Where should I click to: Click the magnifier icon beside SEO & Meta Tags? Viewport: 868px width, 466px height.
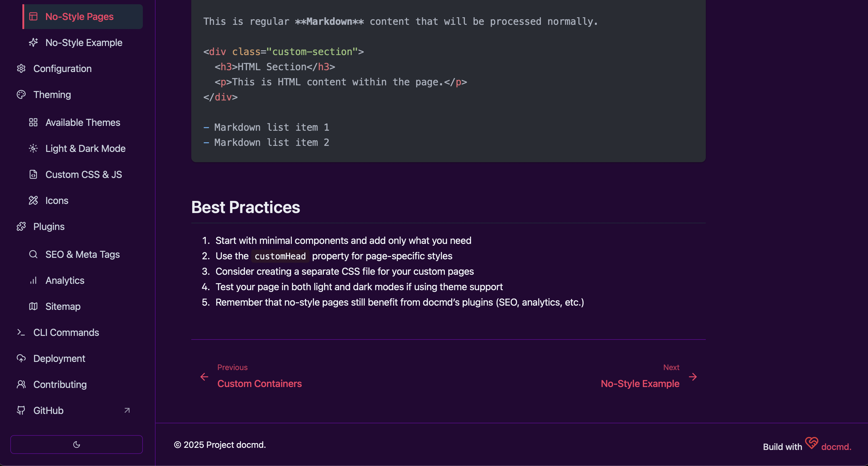[33, 254]
